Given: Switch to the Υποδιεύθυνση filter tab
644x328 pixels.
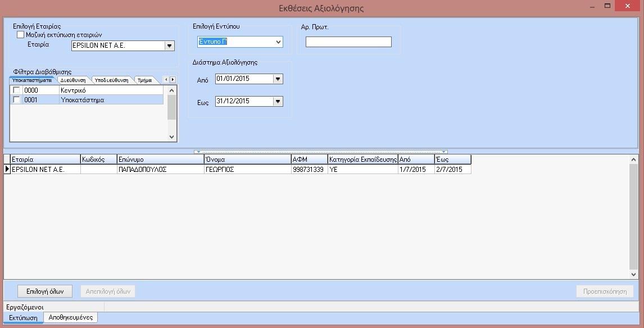Looking at the screenshot, I should point(112,80).
